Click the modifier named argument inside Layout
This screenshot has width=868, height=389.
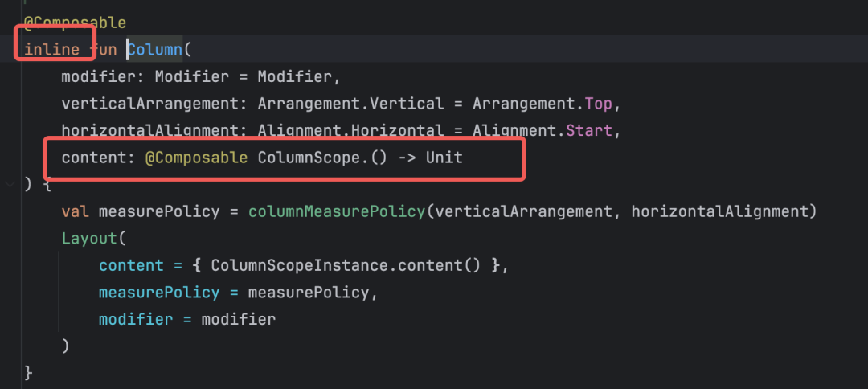(136, 319)
